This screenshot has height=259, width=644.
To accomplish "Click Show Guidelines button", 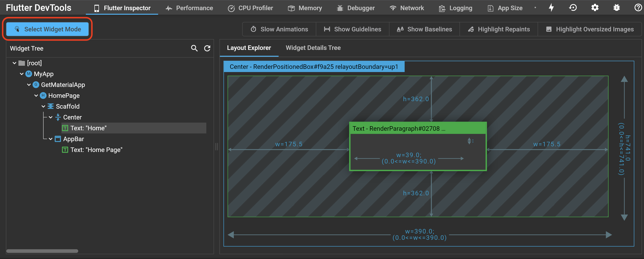I will point(353,29).
